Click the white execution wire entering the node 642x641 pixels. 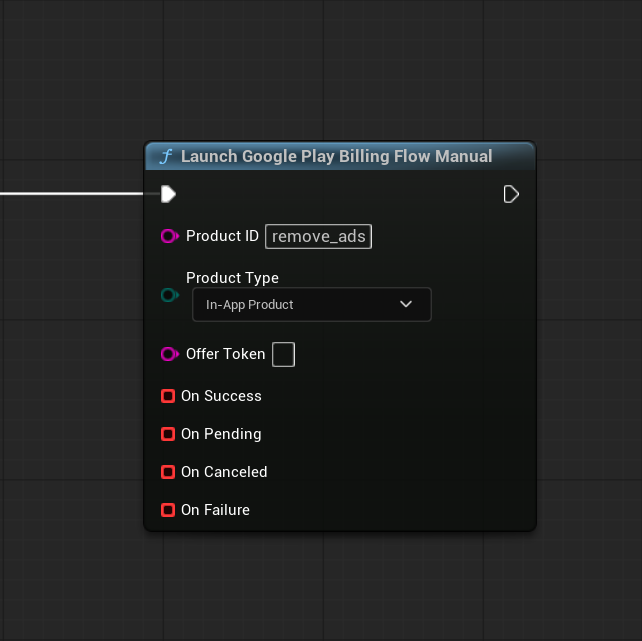coord(72,194)
